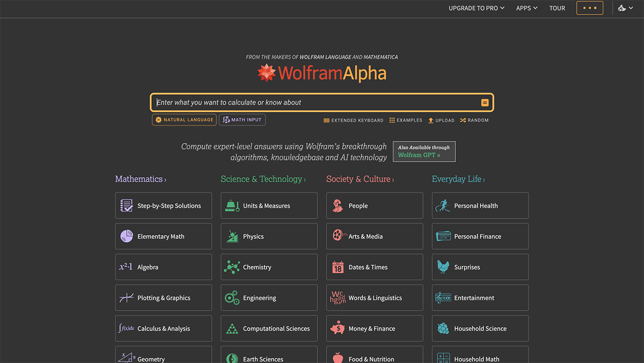This screenshot has height=363, width=644.
Task: Click the Dates & Times calendar icon
Action: (x=338, y=267)
